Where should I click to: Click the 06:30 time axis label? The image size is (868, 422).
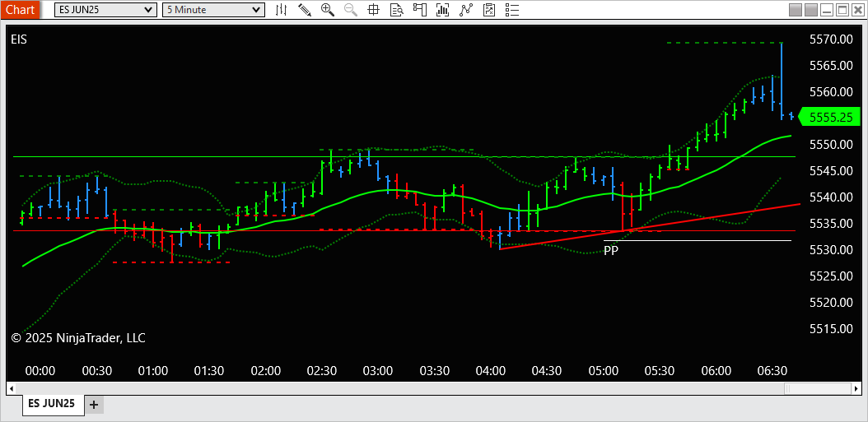[772, 370]
